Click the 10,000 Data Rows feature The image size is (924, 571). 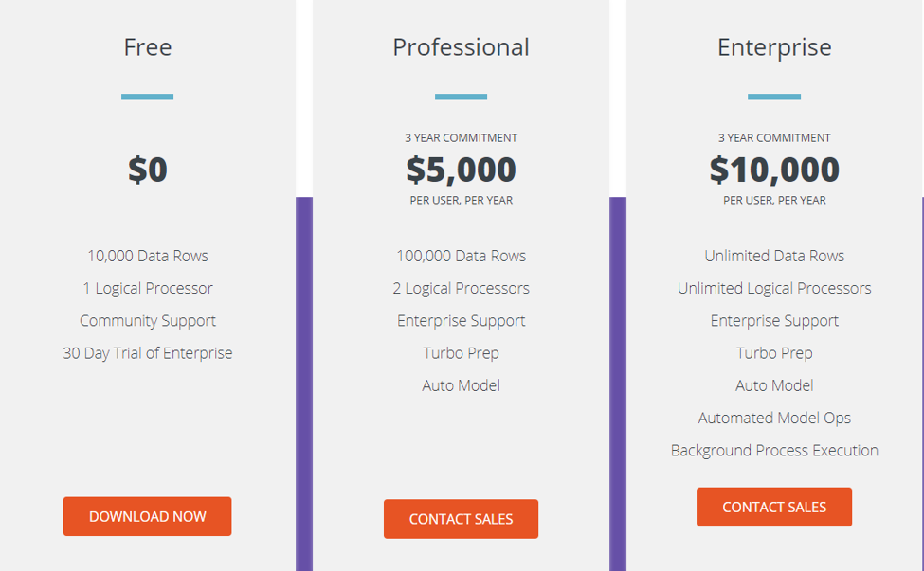148,256
